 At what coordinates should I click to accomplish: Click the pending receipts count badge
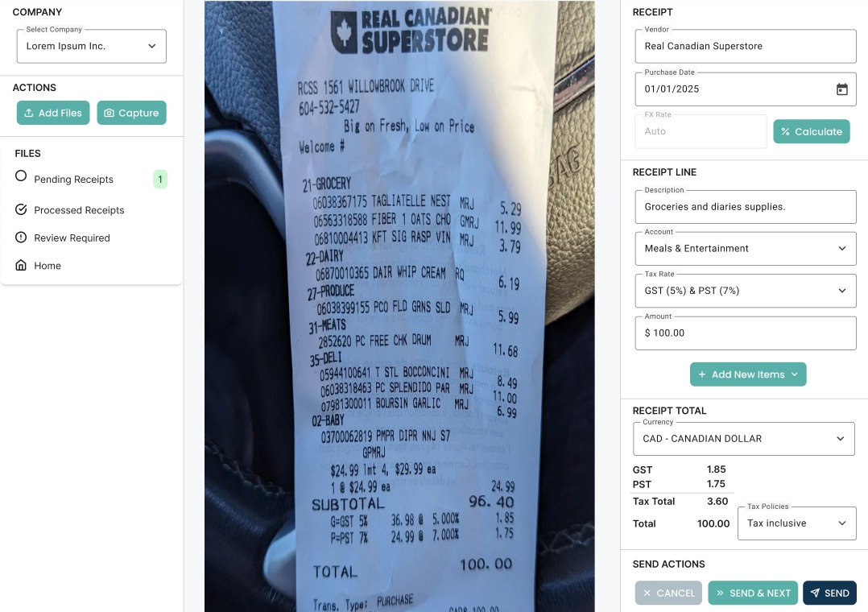click(x=160, y=179)
